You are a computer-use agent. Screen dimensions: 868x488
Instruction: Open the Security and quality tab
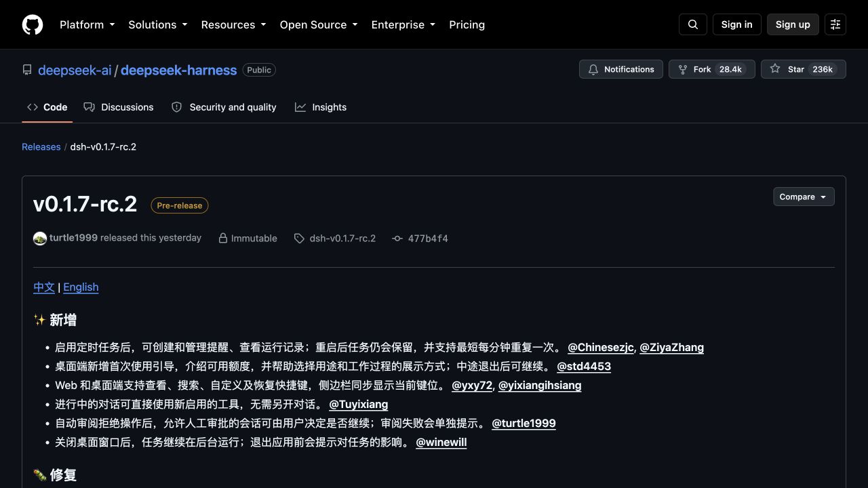224,107
